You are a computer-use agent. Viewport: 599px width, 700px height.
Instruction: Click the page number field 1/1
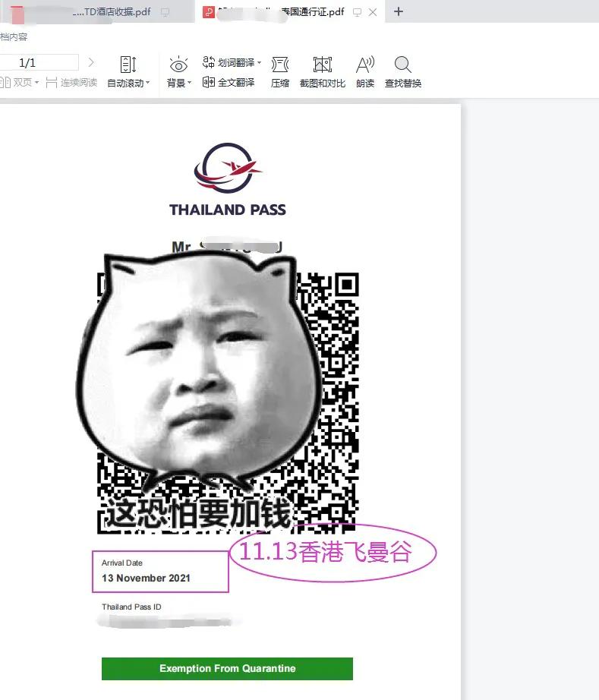(x=39, y=62)
